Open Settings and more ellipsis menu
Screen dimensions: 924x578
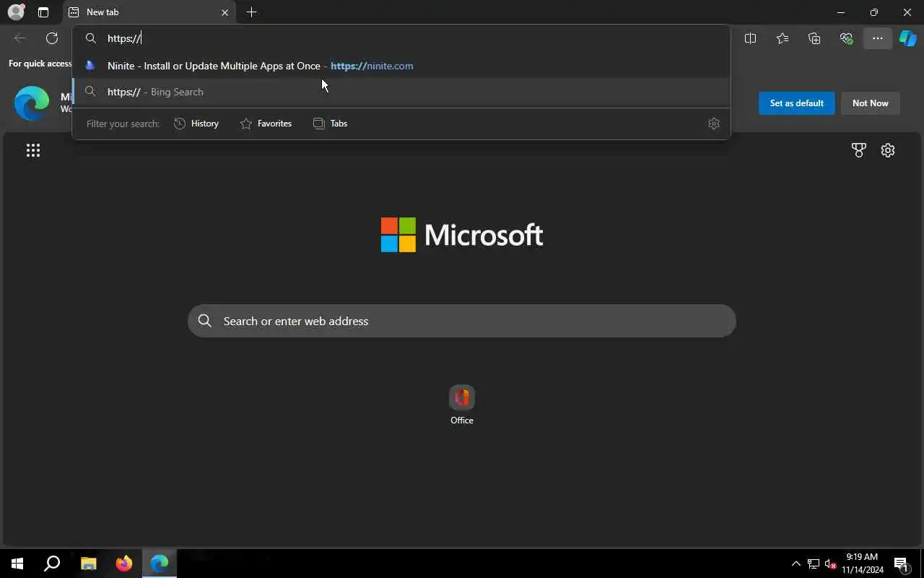(877, 38)
